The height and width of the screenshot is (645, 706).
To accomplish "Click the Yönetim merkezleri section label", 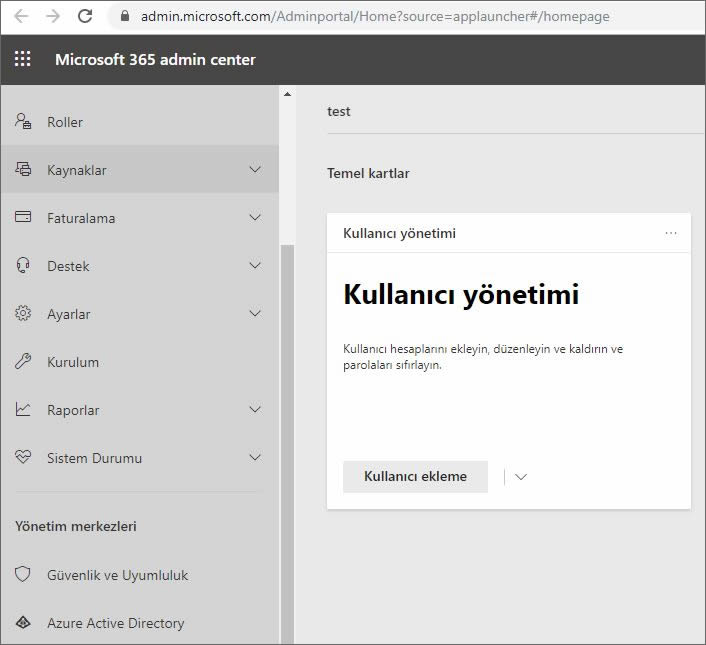I will 76,526.
